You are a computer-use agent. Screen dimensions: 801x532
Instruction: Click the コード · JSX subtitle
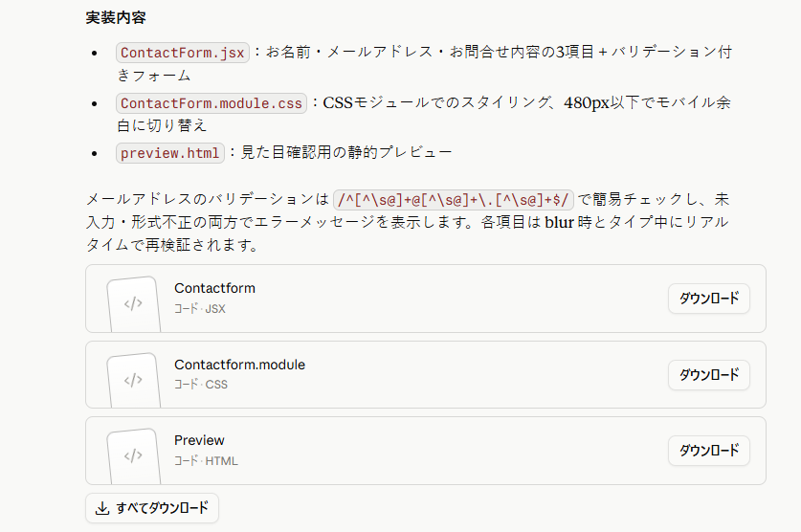(x=200, y=308)
